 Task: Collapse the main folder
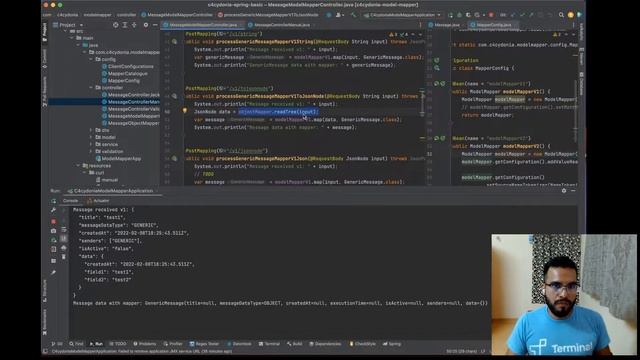click(x=72, y=38)
